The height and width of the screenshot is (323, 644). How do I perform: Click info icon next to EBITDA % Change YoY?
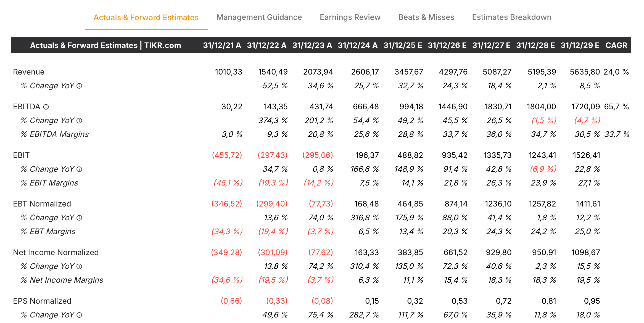click(79, 121)
